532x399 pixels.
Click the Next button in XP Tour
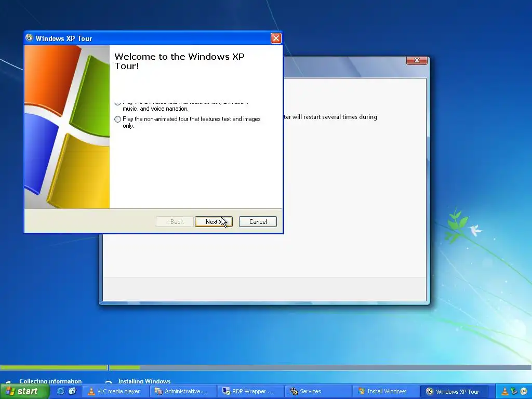214,221
